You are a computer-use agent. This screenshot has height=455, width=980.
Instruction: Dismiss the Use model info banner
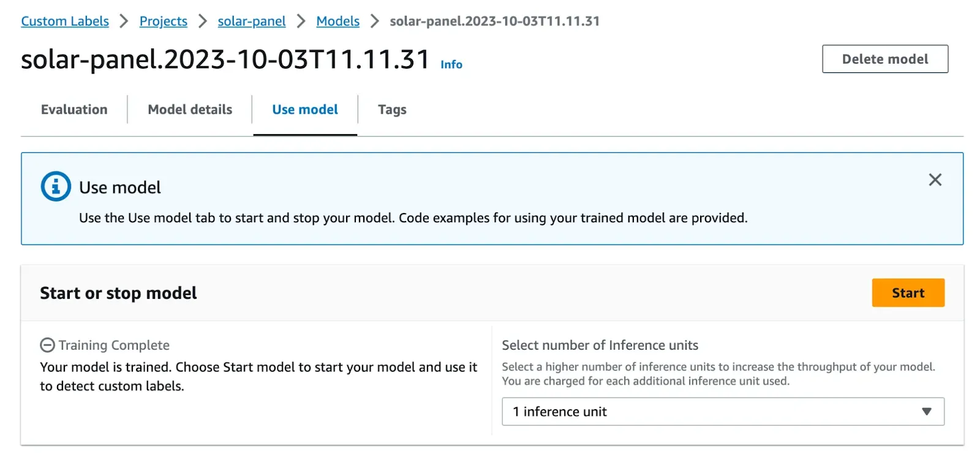[x=935, y=179]
